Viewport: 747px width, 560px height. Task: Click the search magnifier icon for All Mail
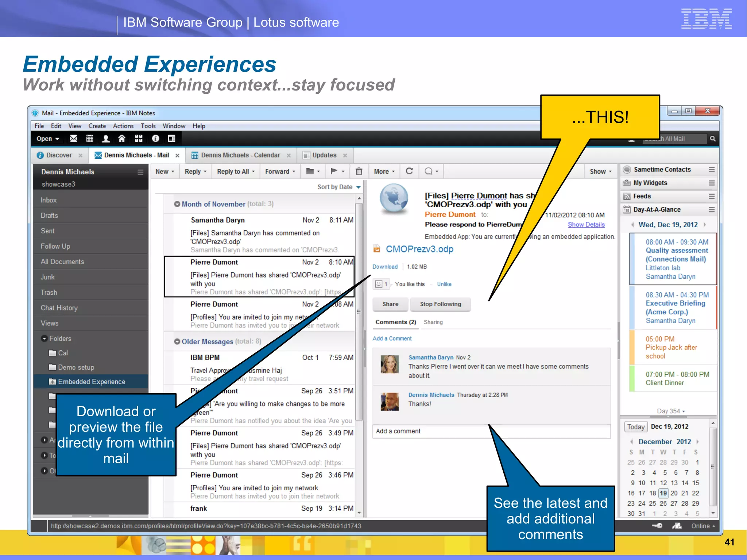(x=713, y=139)
